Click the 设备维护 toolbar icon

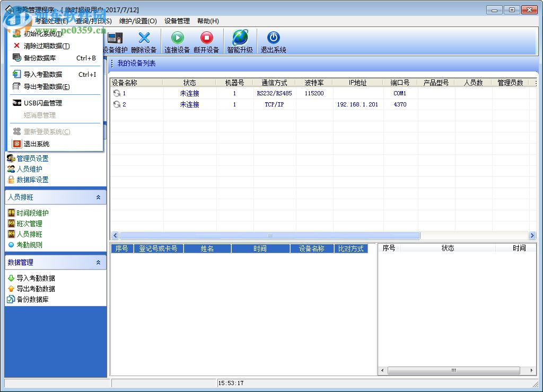tap(115, 38)
